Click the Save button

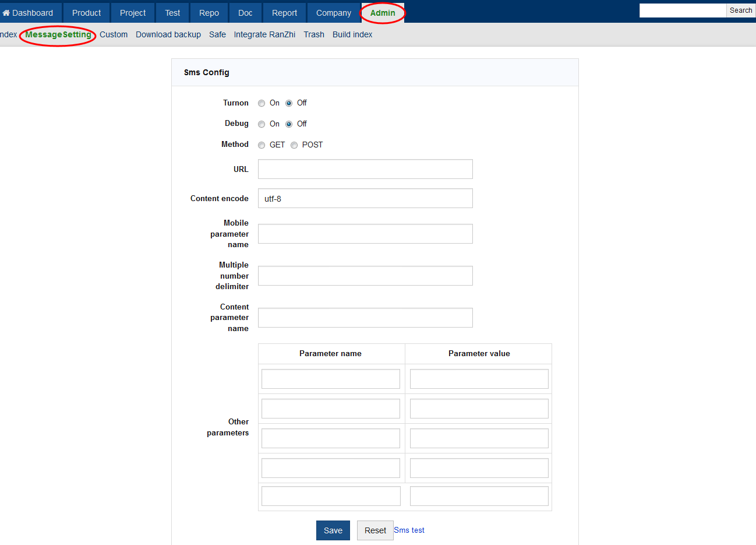tap(333, 530)
